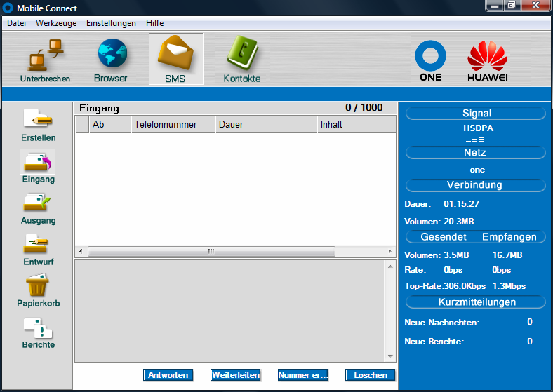The image size is (553, 392).
Task: Sort by Telefonnummer column header
Action: coord(173,125)
